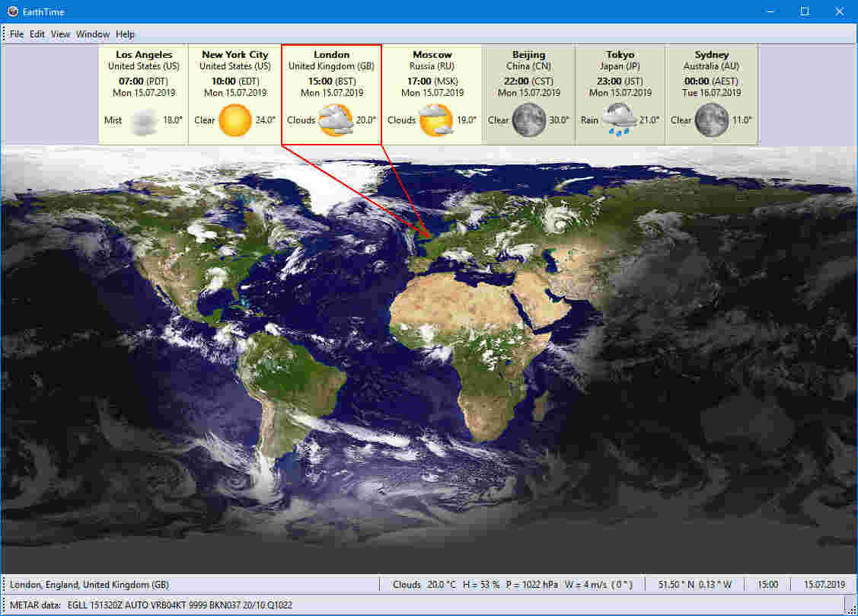Click the 15:00 time segment in status bar
858x616 pixels.
coord(767,584)
